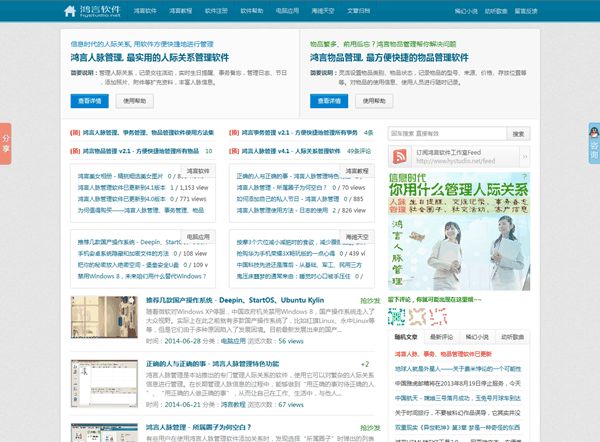
Task: Open list item 禁用Windows 8 article
Action: point(142,276)
